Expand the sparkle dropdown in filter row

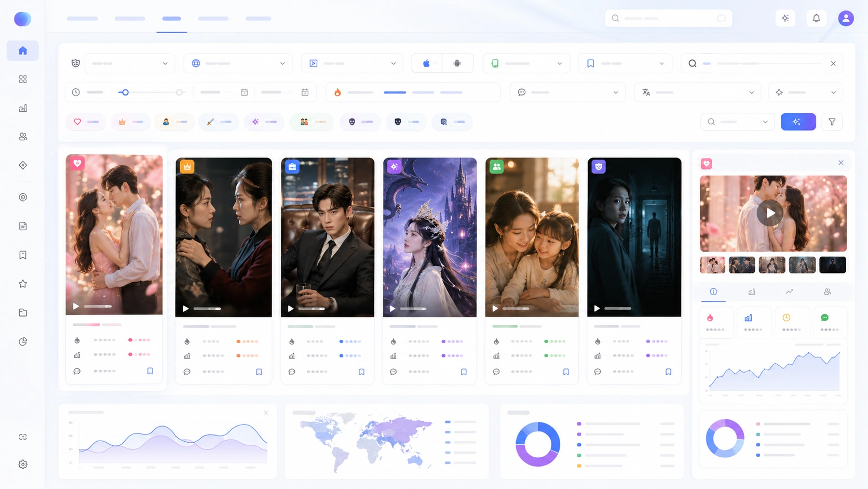pos(806,92)
